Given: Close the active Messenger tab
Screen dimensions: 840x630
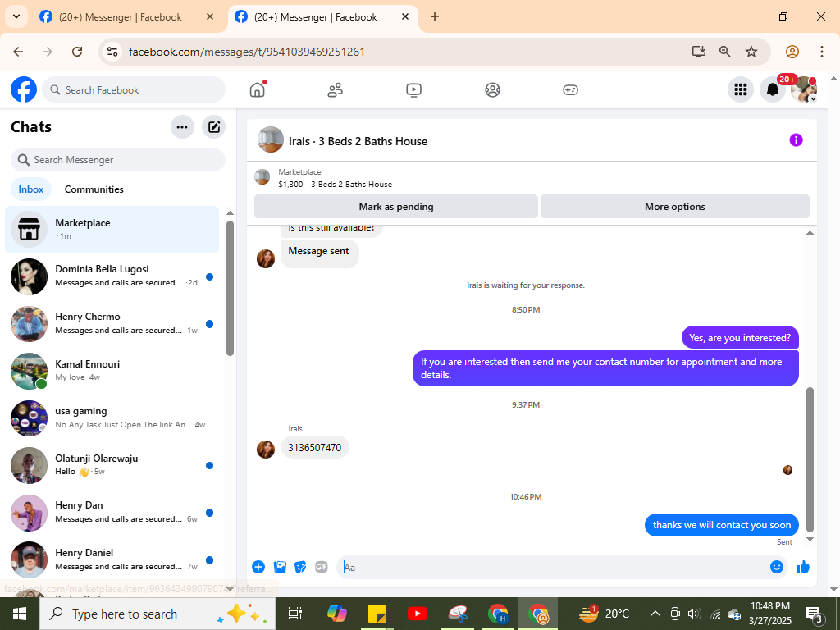Looking at the screenshot, I should coord(405,16).
